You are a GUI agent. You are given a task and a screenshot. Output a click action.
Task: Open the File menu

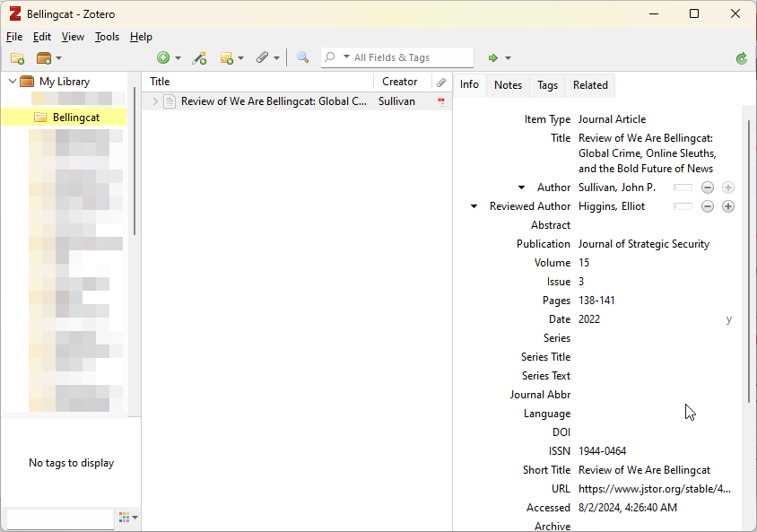click(x=14, y=37)
